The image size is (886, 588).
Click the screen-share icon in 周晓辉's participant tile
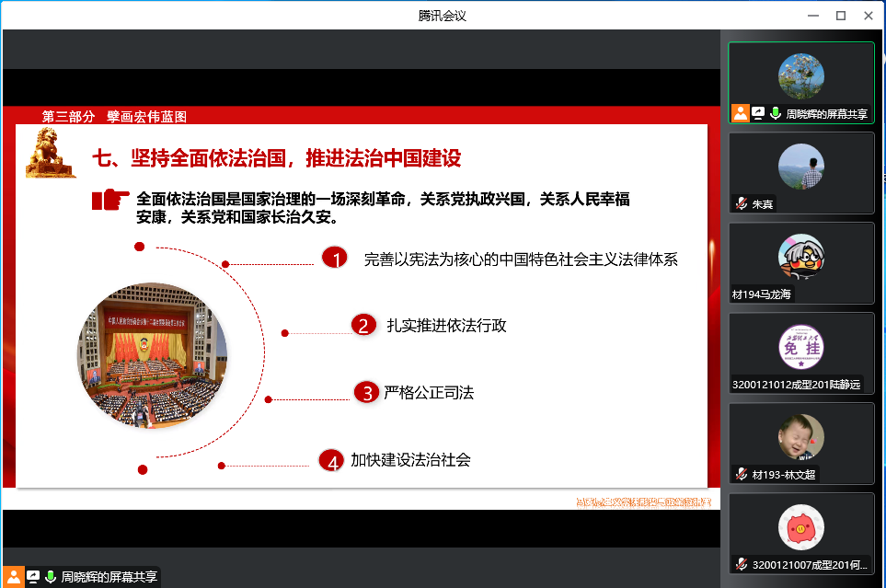coord(758,113)
